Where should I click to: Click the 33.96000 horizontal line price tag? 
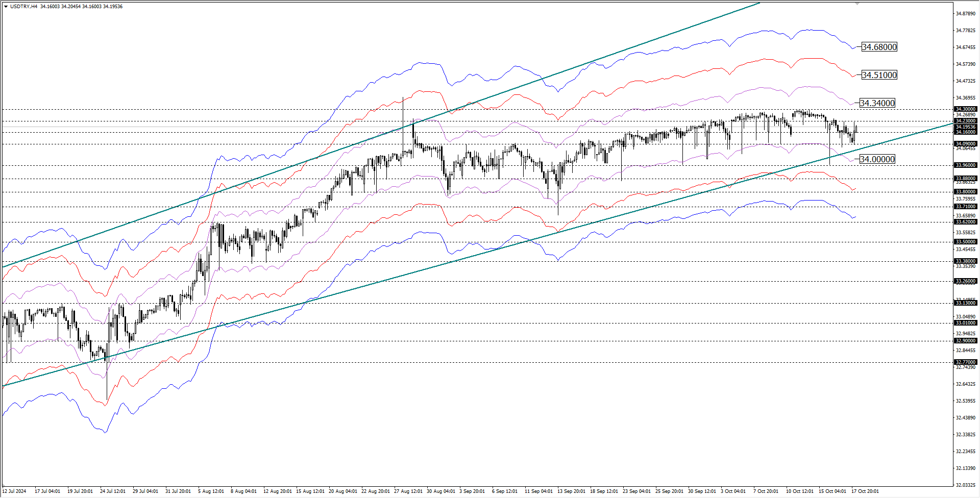click(966, 165)
